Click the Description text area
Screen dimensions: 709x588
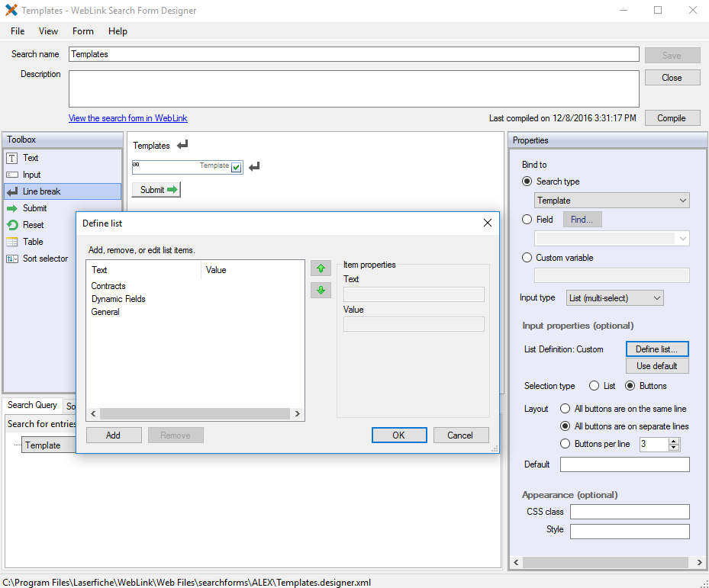pyautogui.click(x=353, y=88)
